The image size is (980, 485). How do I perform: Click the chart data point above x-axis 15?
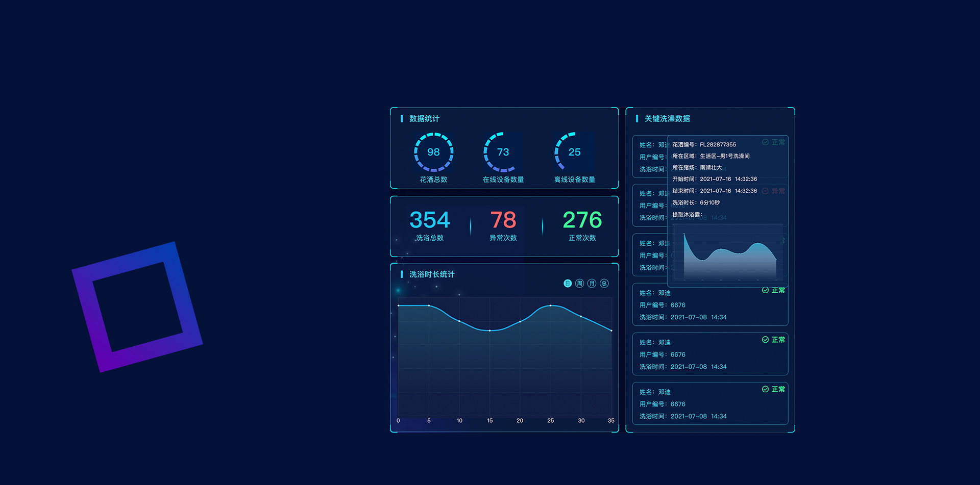click(489, 330)
